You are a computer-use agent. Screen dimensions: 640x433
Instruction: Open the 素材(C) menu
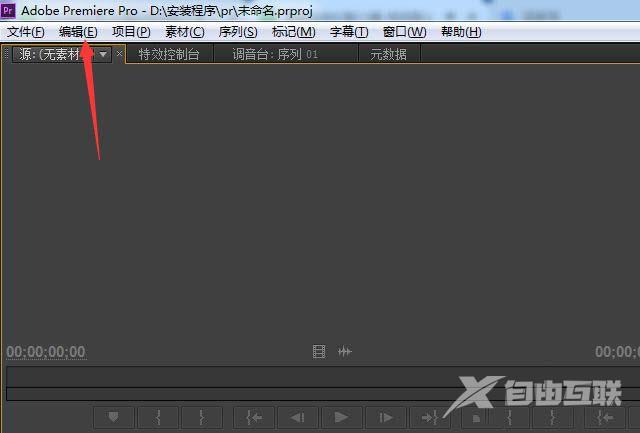pyautogui.click(x=184, y=32)
